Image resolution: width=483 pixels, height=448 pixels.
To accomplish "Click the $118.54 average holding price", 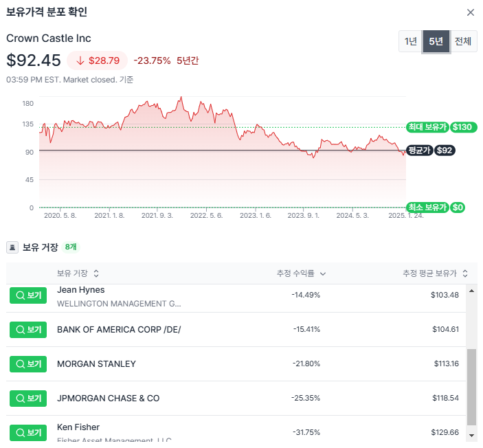I will pos(445,398).
